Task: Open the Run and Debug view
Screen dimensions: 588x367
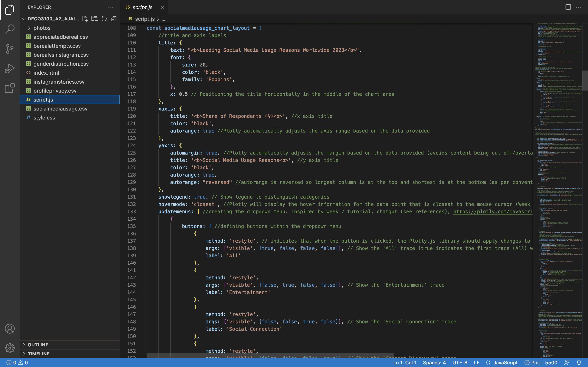Action: pos(10,69)
